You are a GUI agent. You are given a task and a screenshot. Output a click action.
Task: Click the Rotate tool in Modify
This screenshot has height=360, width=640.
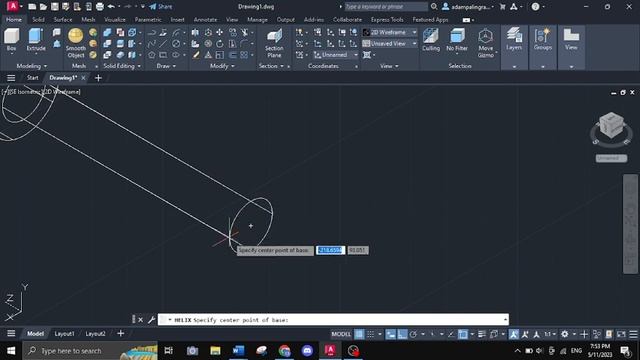click(x=220, y=44)
